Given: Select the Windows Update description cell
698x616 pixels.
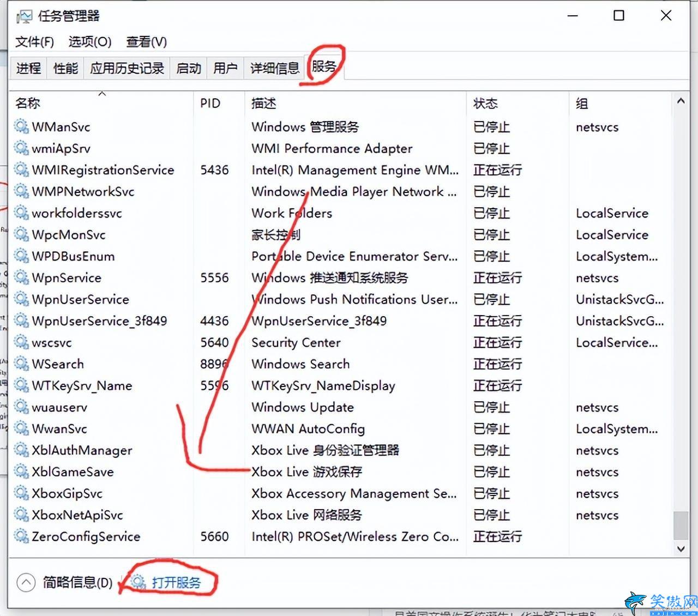Looking at the screenshot, I should pos(303,407).
